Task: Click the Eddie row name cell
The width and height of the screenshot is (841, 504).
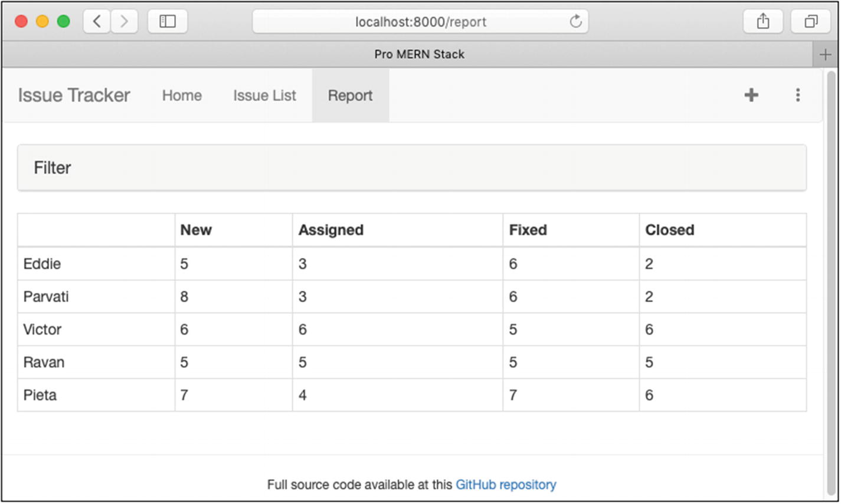Action: click(42, 264)
